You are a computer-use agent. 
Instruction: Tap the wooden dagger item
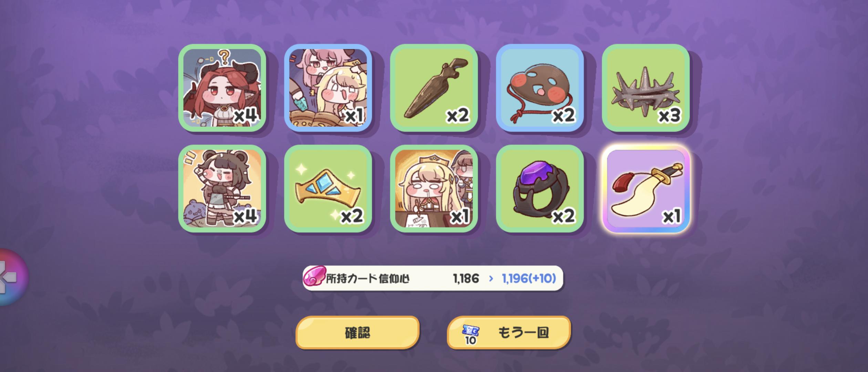click(434, 87)
